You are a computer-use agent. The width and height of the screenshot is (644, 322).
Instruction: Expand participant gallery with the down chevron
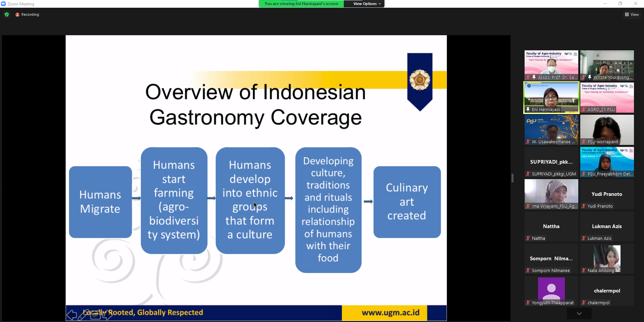pyautogui.click(x=579, y=314)
